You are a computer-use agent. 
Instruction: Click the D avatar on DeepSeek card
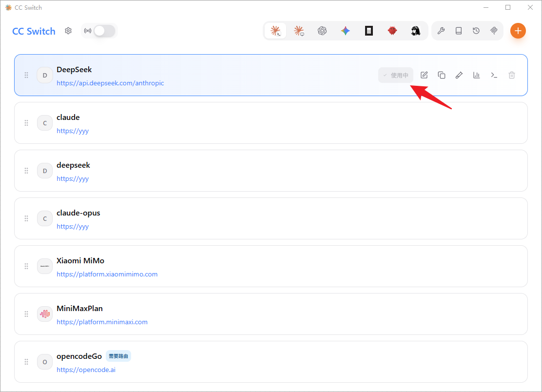[45, 75]
